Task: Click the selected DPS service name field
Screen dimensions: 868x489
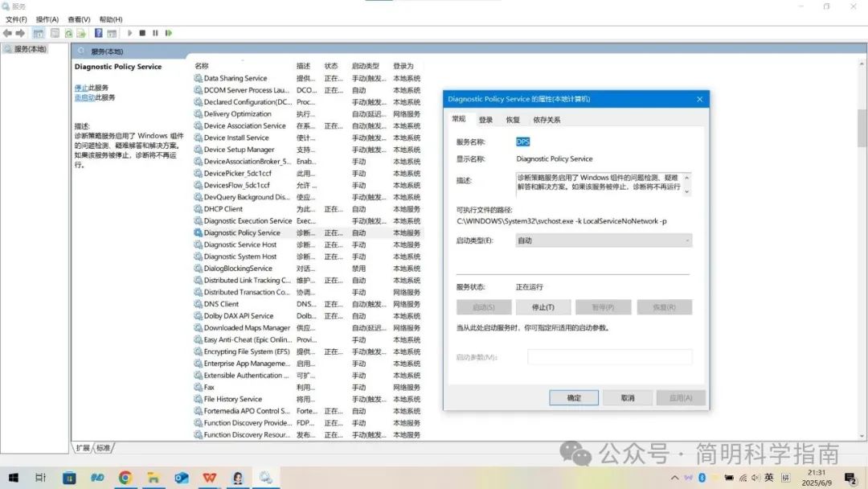Action: click(x=522, y=142)
